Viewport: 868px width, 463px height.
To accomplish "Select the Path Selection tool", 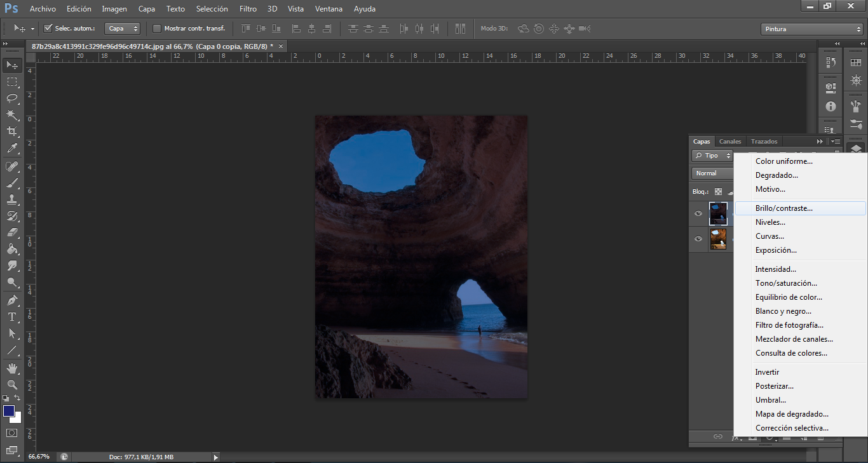I will tap(12, 333).
